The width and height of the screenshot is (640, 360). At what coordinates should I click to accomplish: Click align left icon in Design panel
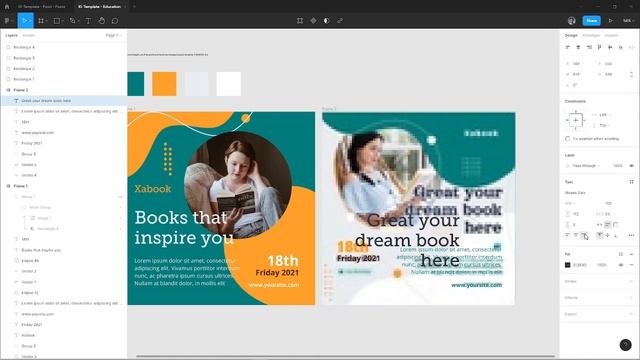[567, 47]
